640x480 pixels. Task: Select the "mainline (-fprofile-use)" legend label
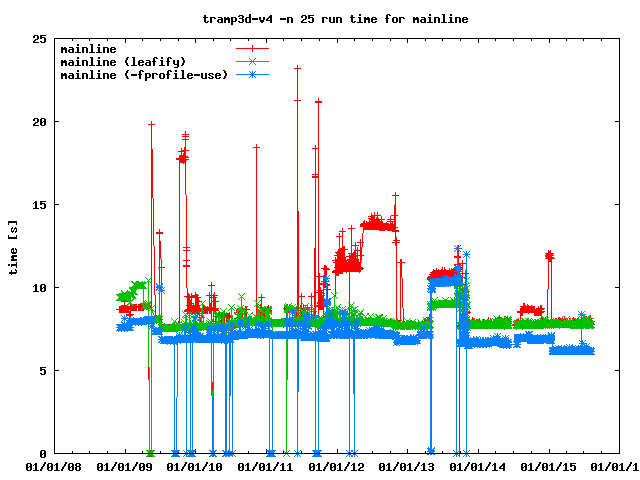coord(144,74)
